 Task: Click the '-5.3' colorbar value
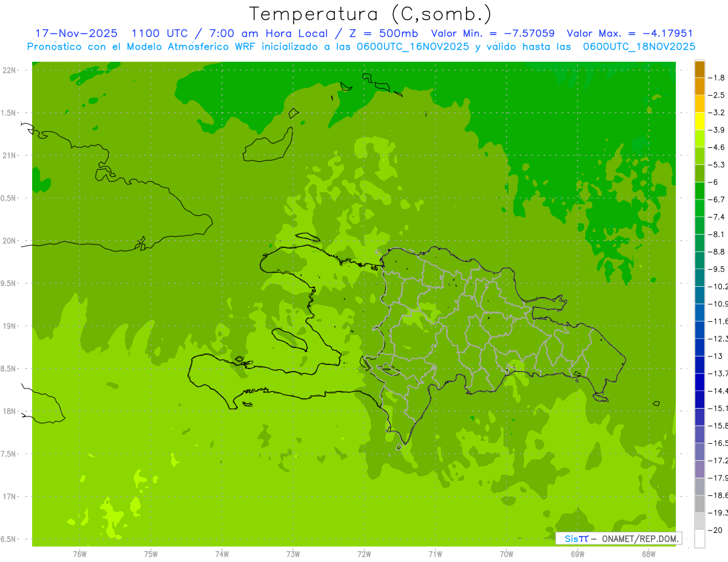716,165
